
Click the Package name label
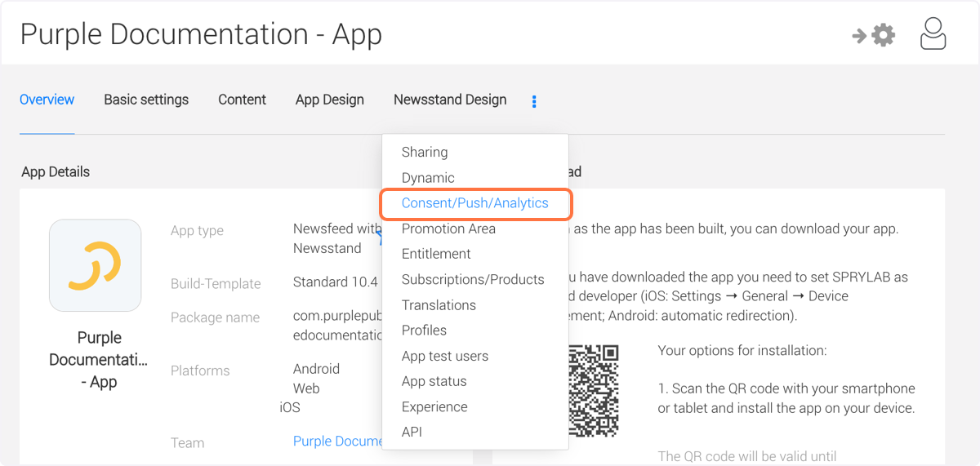click(215, 317)
